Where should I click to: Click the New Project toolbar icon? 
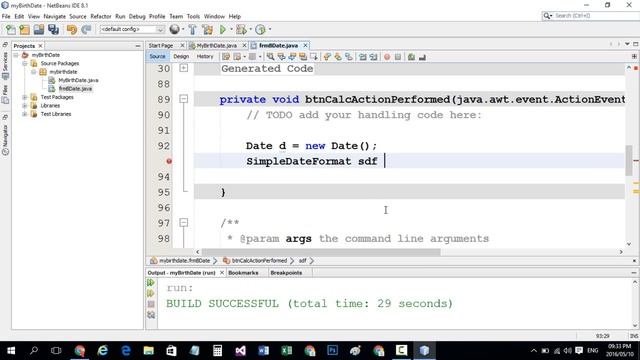[24, 29]
